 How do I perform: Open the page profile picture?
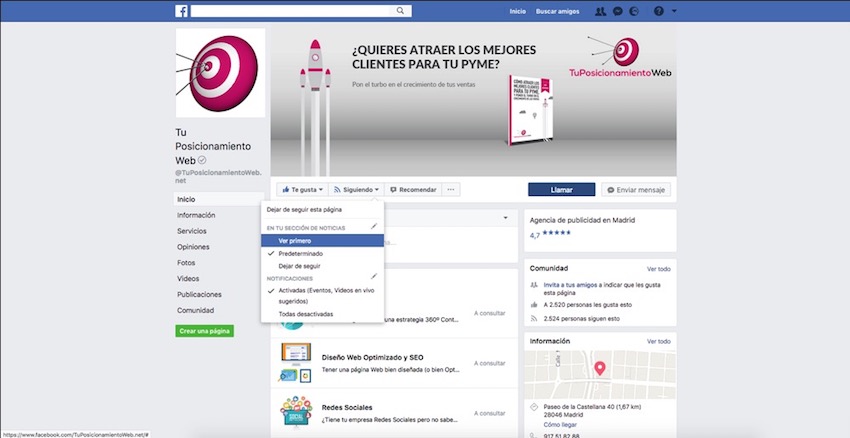pos(220,73)
